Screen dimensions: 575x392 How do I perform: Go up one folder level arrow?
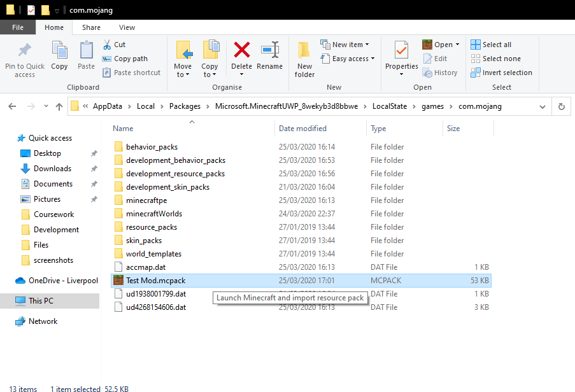(59, 106)
